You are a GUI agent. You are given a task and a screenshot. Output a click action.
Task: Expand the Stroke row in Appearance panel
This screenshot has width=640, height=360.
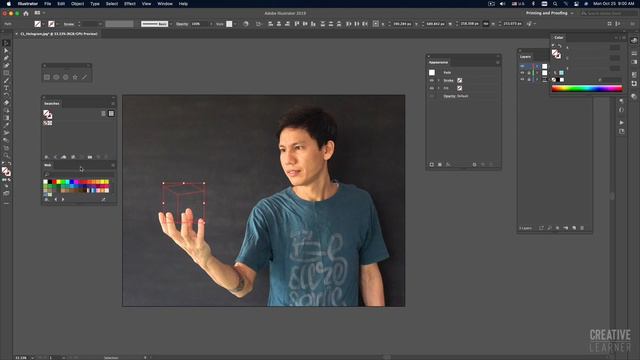pos(439,80)
